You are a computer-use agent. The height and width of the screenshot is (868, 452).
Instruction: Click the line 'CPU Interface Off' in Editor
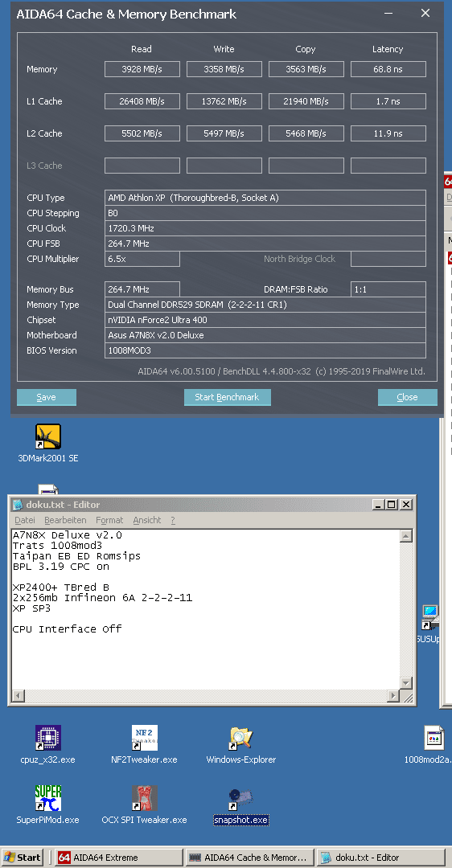point(67,628)
